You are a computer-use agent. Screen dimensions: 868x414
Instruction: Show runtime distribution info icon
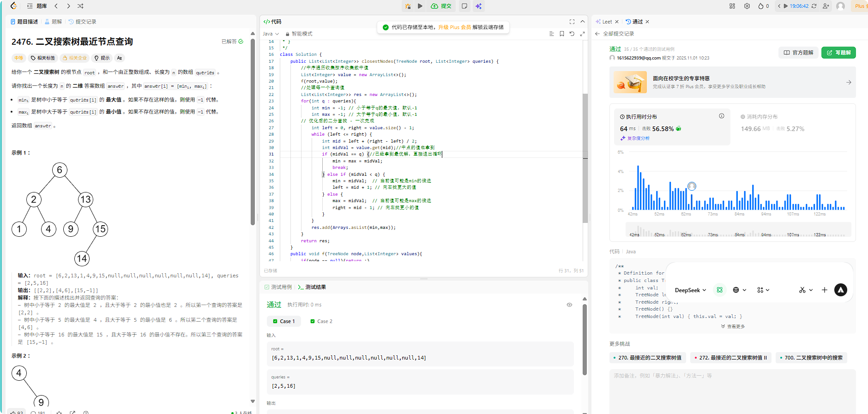click(721, 116)
